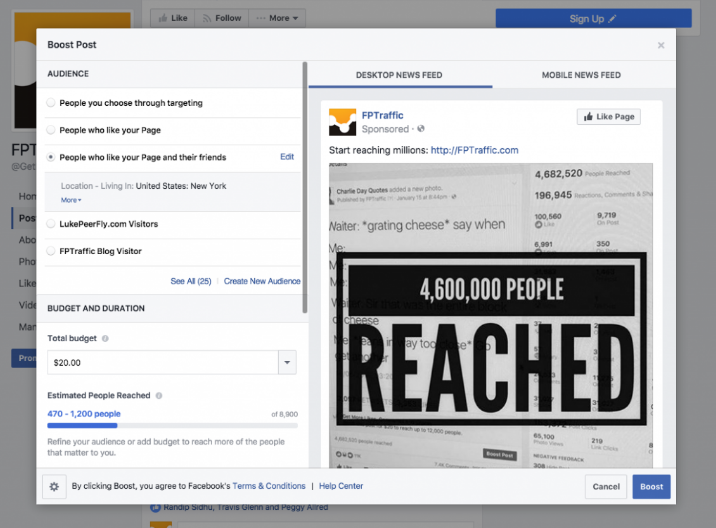Select FPTraffic Blog Visitor audience
The image size is (716, 528).
coord(51,251)
